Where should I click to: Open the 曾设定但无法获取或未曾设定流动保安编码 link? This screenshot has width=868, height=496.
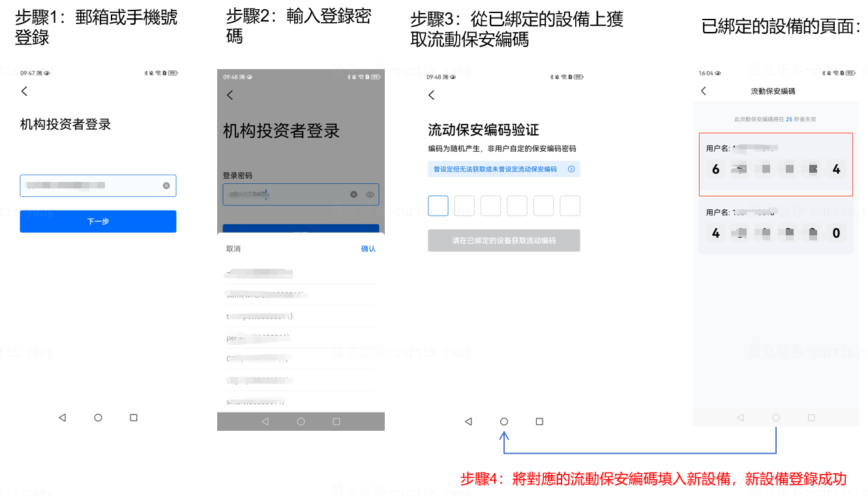(496, 169)
